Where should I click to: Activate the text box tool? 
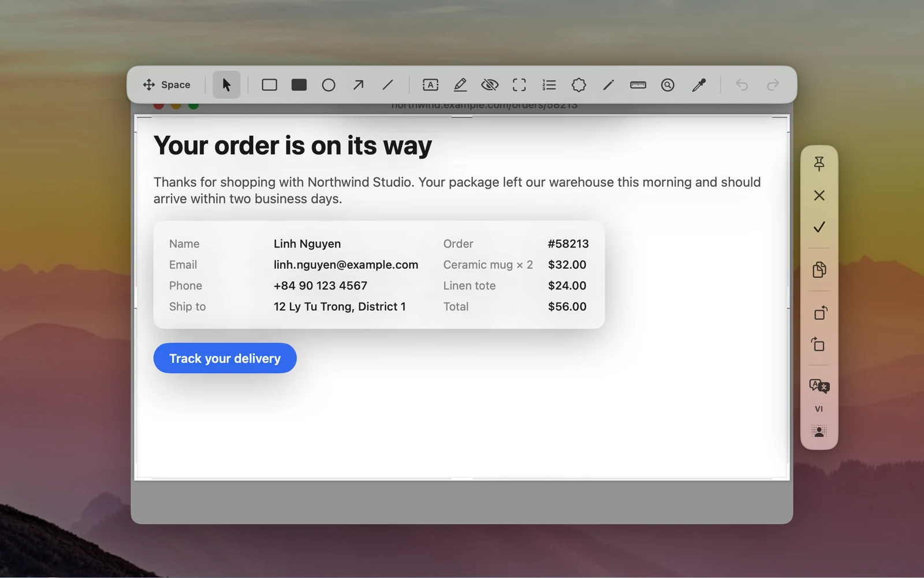[x=430, y=85]
